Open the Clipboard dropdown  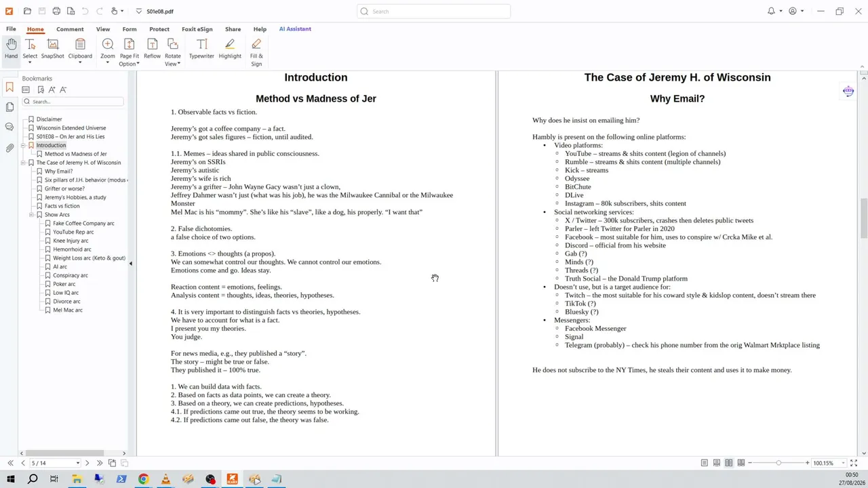[x=80, y=63]
